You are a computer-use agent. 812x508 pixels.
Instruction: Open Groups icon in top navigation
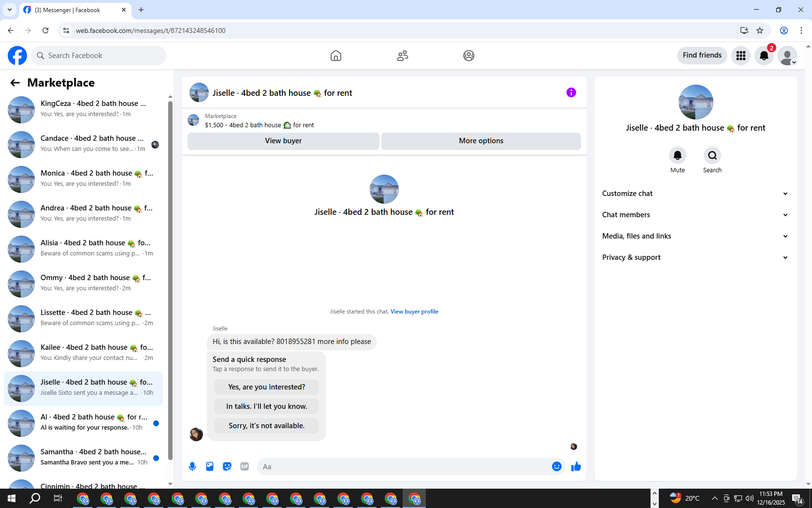click(469, 56)
